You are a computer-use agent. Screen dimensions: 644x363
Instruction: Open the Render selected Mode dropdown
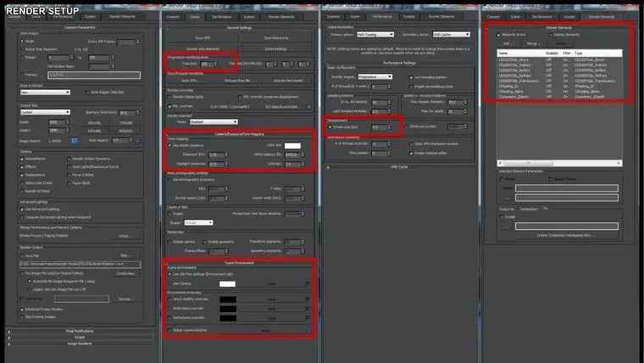tap(214, 121)
